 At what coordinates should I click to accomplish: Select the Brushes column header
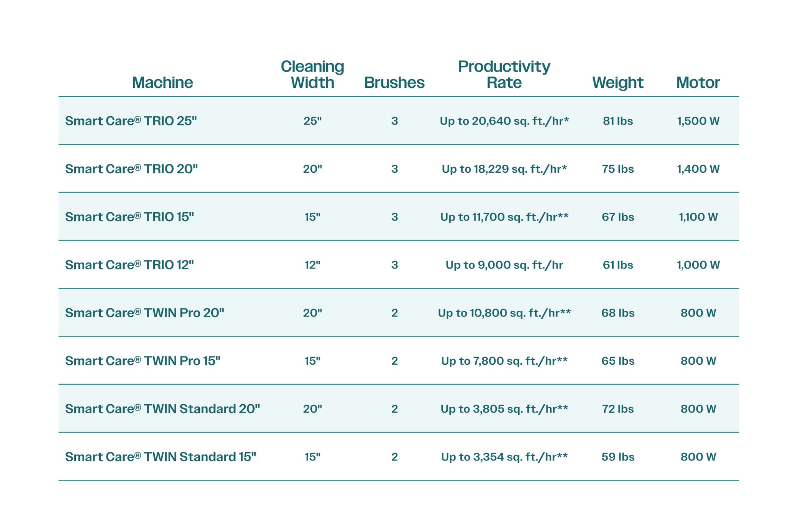point(394,83)
